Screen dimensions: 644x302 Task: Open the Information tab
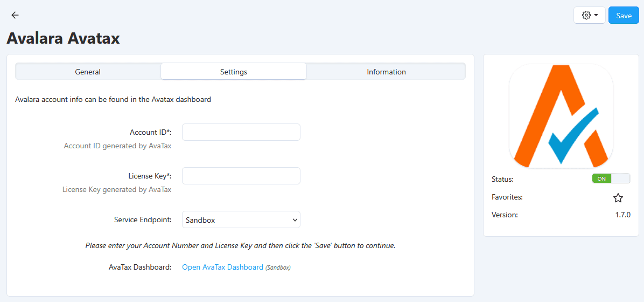(x=386, y=72)
